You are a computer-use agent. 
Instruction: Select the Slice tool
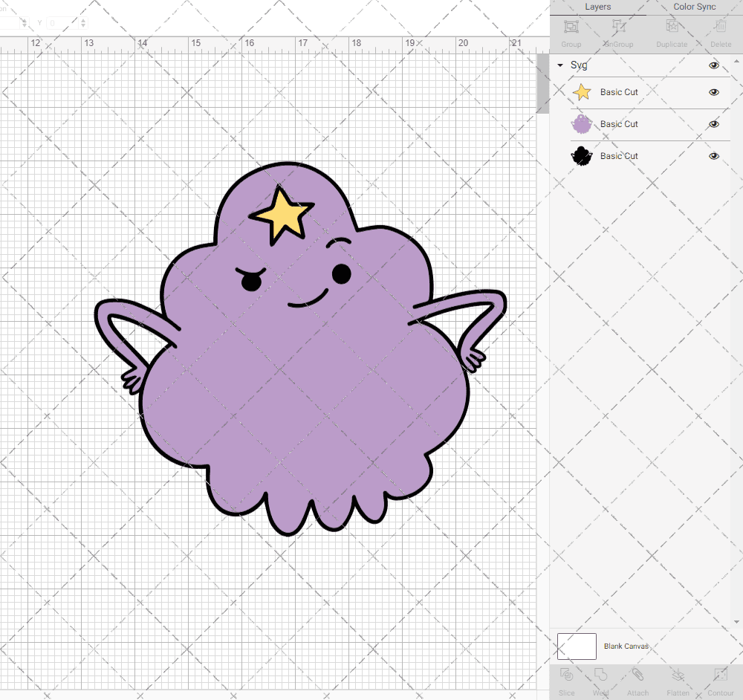[x=567, y=674]
